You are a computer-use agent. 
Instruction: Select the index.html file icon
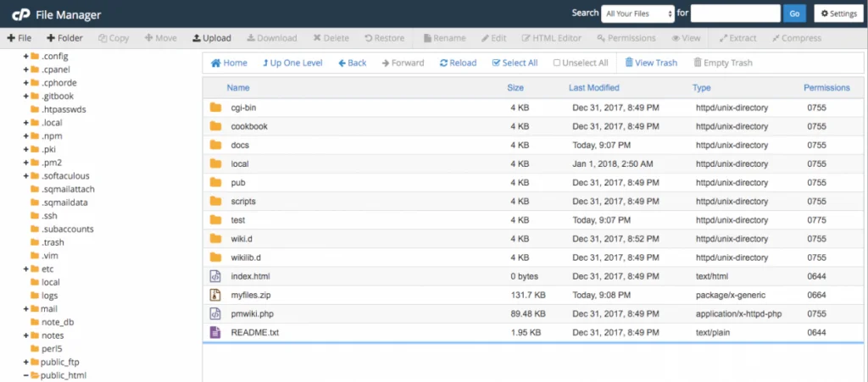215,276
